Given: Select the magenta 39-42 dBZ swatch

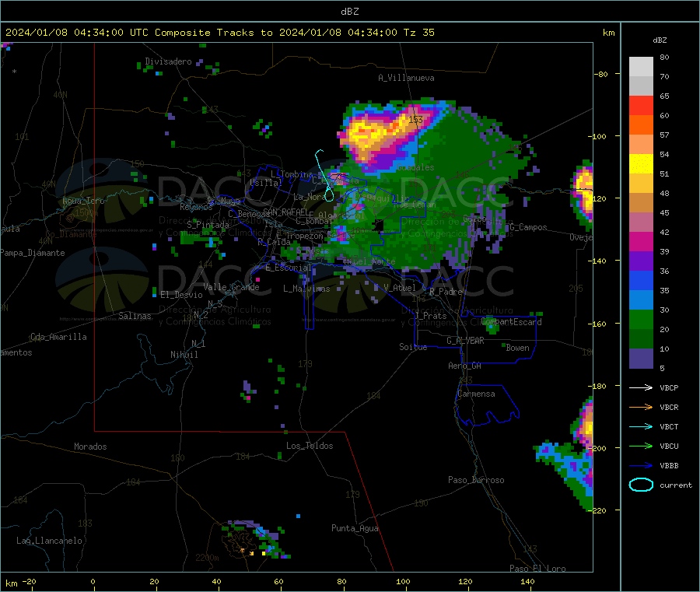Looking at the screenshot, I should point(641,241).
